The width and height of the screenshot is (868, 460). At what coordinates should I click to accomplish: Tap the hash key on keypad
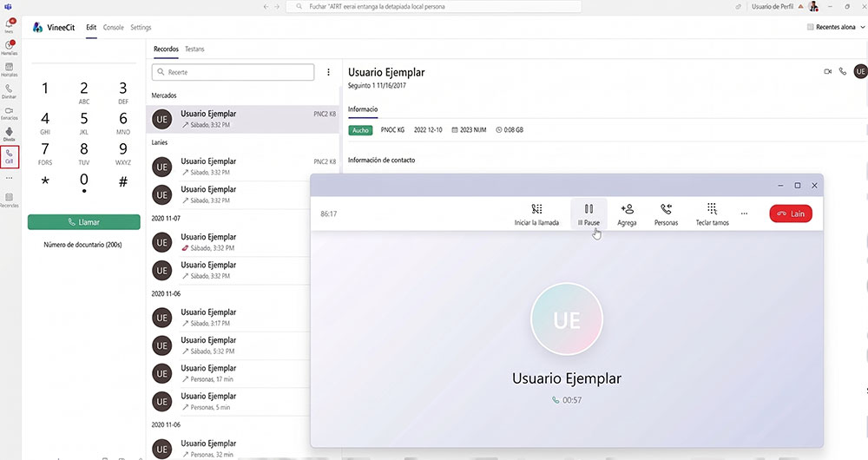click(123, 181)
